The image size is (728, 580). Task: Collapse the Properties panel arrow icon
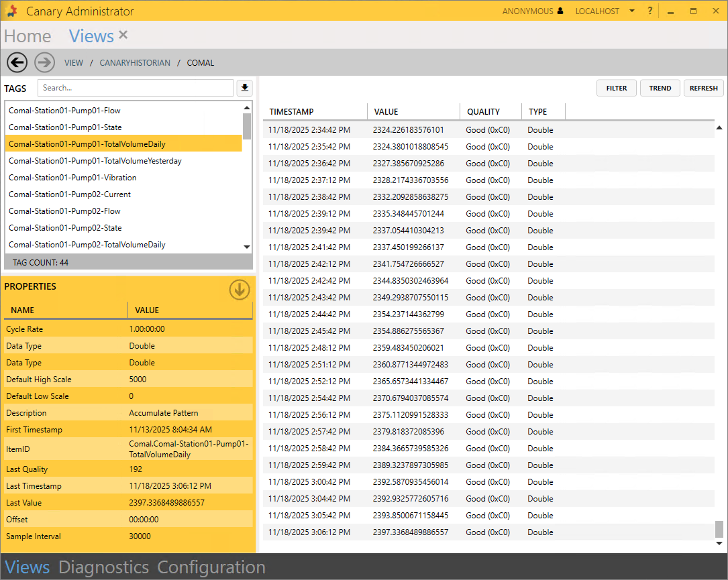coord(240,290)
